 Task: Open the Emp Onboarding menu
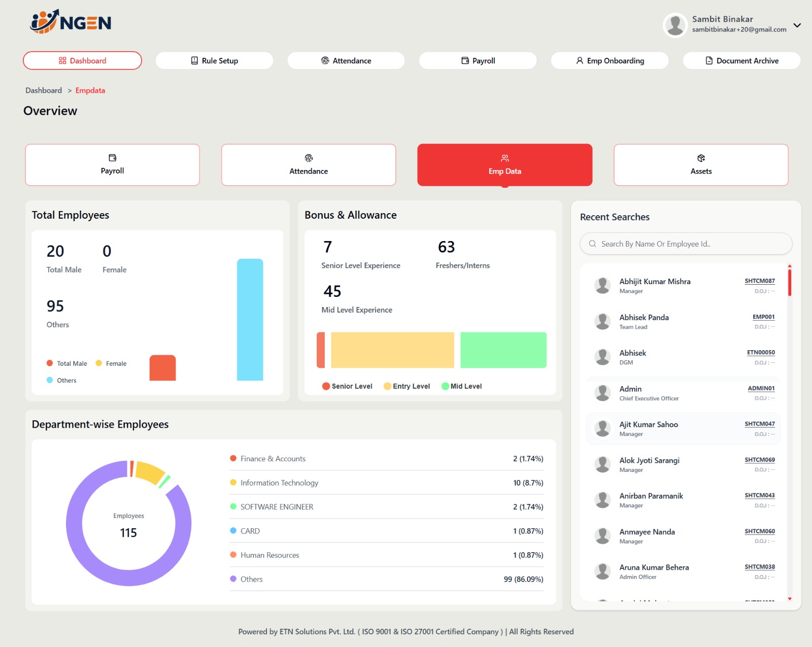pos(610,61)
